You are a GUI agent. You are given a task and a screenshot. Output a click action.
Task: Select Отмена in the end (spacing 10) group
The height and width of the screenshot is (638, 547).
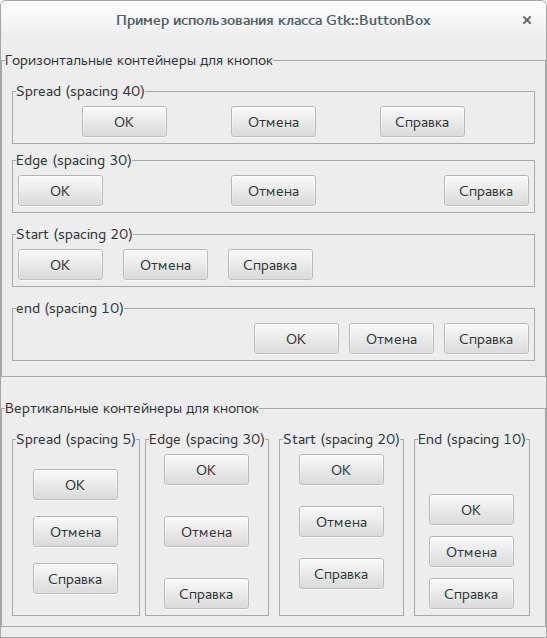pos(391,339)
